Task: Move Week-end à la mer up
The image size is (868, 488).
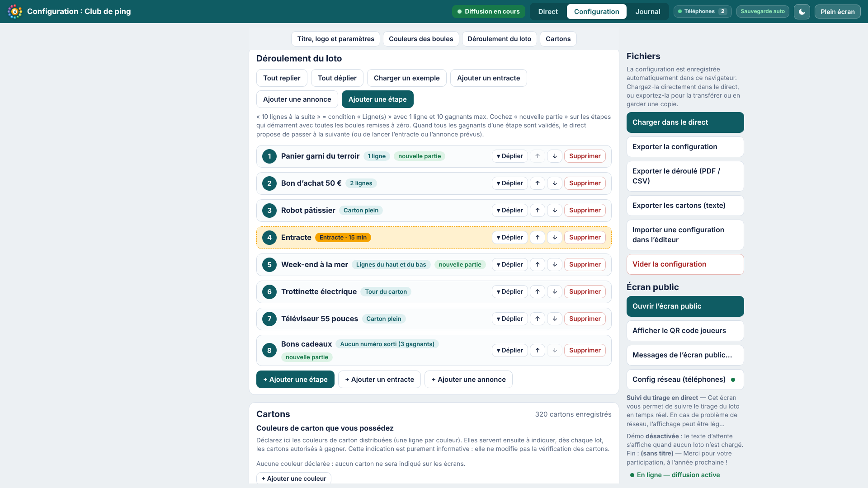Action: tap(537, 265)
